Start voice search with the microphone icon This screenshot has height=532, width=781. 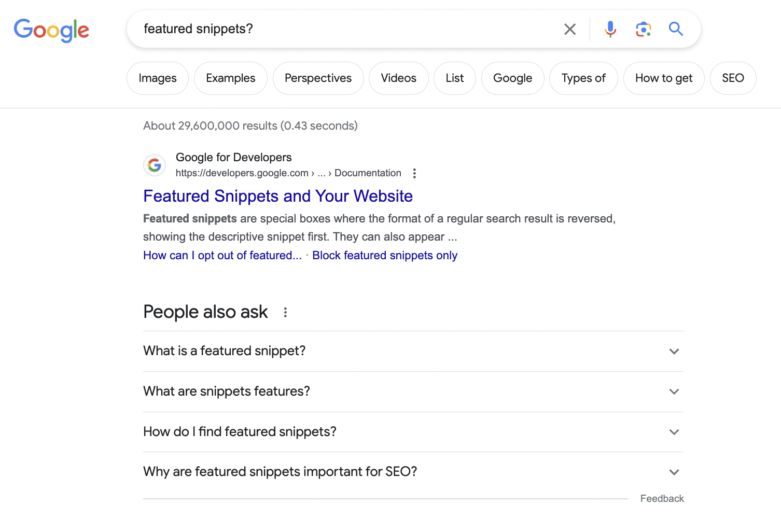click(x=610, y=29)
